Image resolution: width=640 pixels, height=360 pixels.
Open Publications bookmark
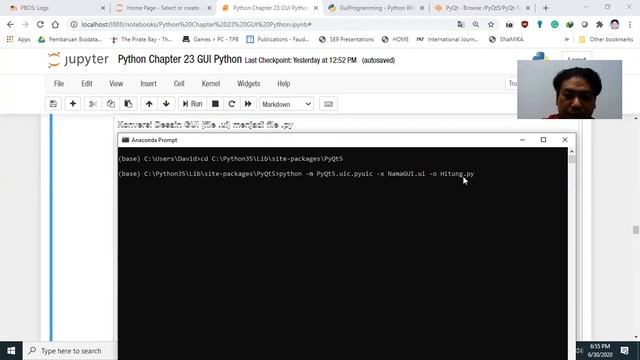tap(278, 40)
